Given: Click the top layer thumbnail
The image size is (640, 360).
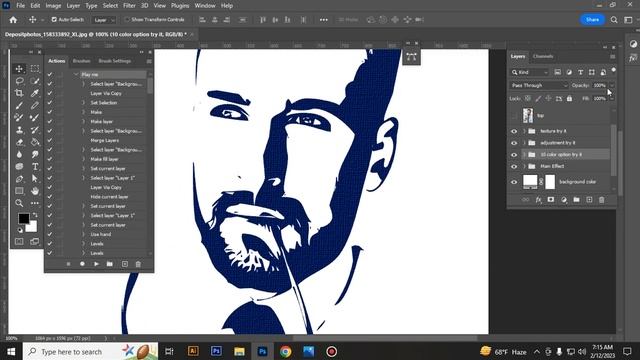Looking at the screenshot, I should [528, 116].
